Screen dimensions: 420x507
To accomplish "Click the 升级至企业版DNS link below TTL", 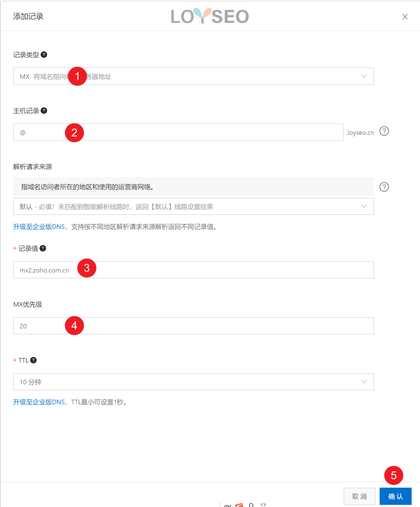I will click(x=39, y=401).
